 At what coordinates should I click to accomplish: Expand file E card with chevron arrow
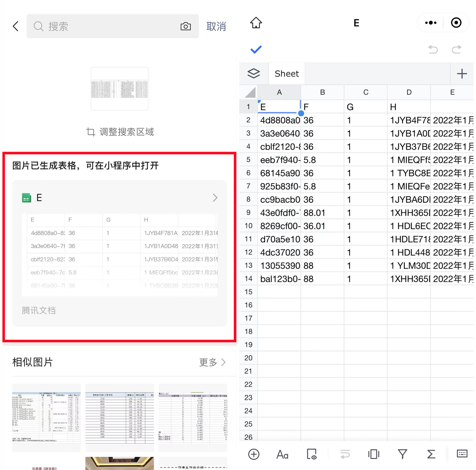(x=215, y=198)
